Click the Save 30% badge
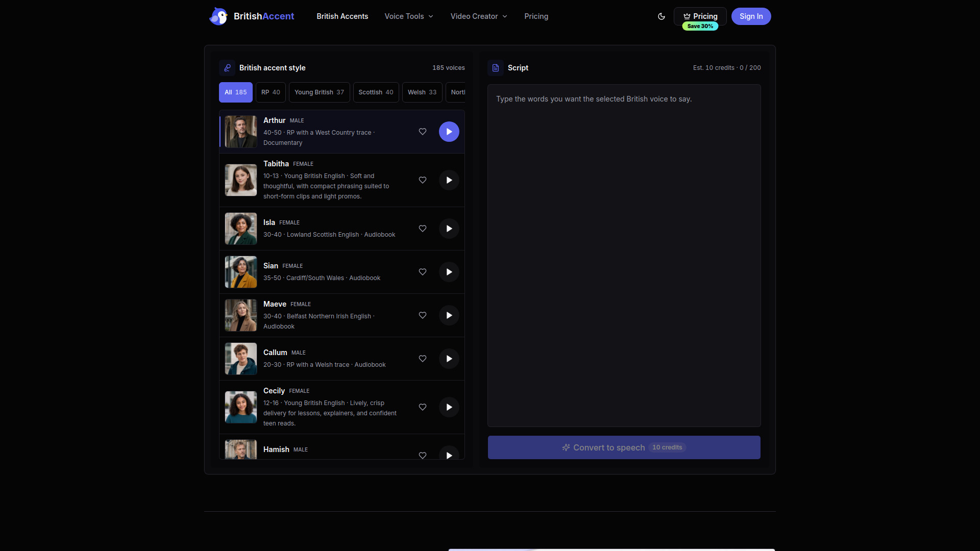 tap(700, 26)
